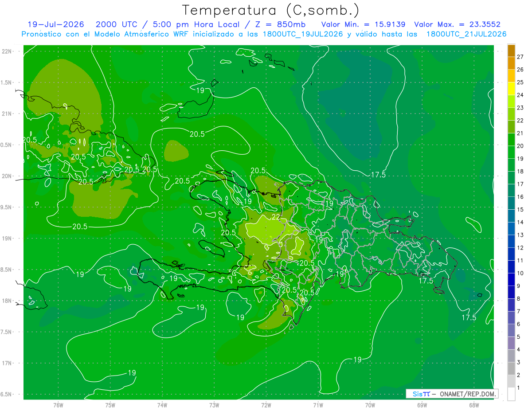Screen dimensions: 532x411
Task: Click color scale label "1"
Action: point(519,388)
